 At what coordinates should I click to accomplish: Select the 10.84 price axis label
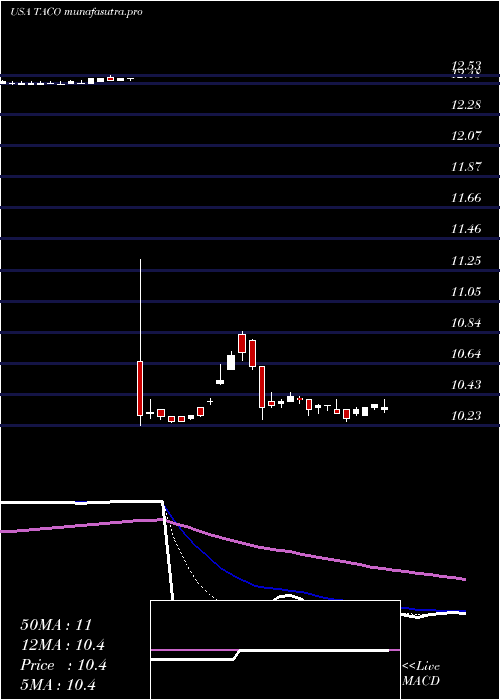pos(467,322)
